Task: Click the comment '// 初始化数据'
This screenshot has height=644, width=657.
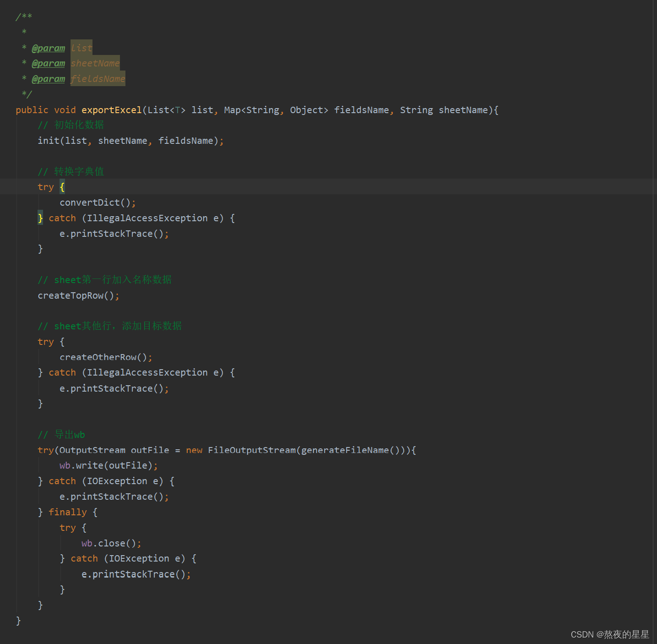Action: (71, 125)
